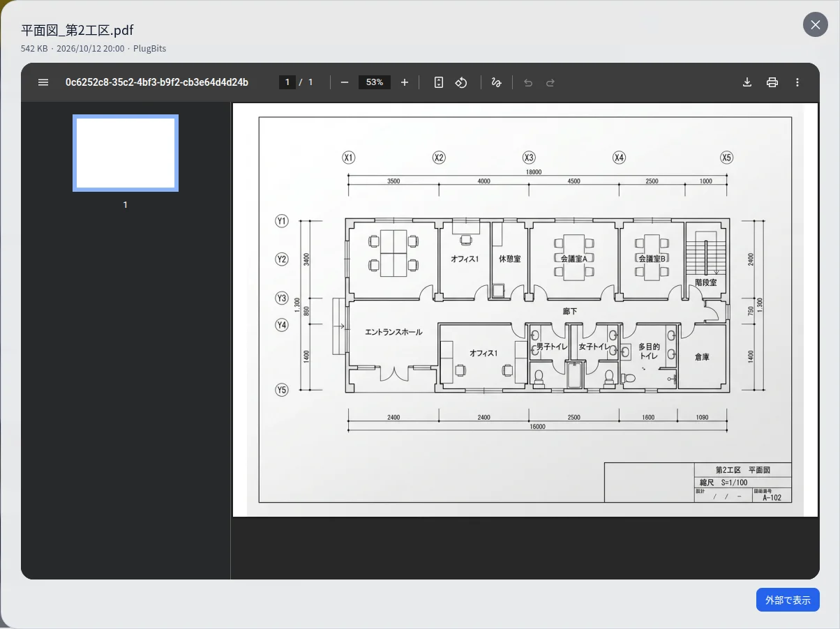Click the 第2工区 平面図 title block
Image resolution: width=840 pixels, height=629 pixels.
[742, 470]
